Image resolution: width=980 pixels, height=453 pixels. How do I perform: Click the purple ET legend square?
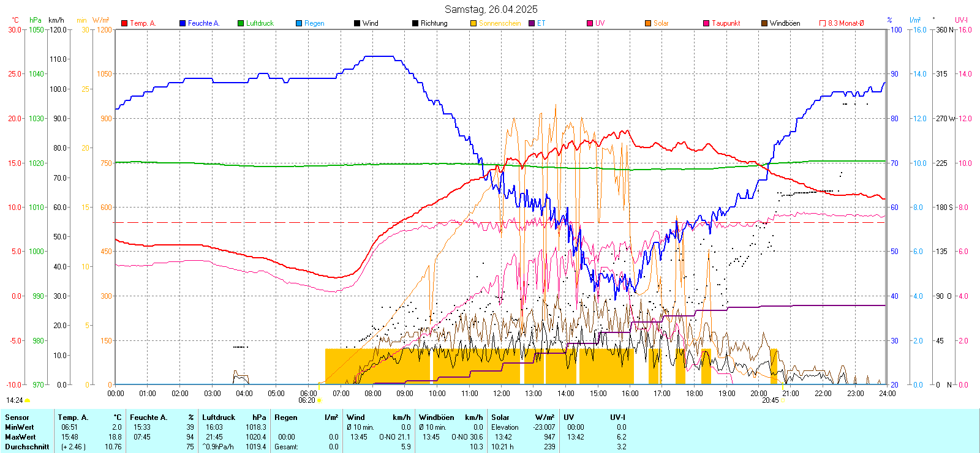pos(532,23)
